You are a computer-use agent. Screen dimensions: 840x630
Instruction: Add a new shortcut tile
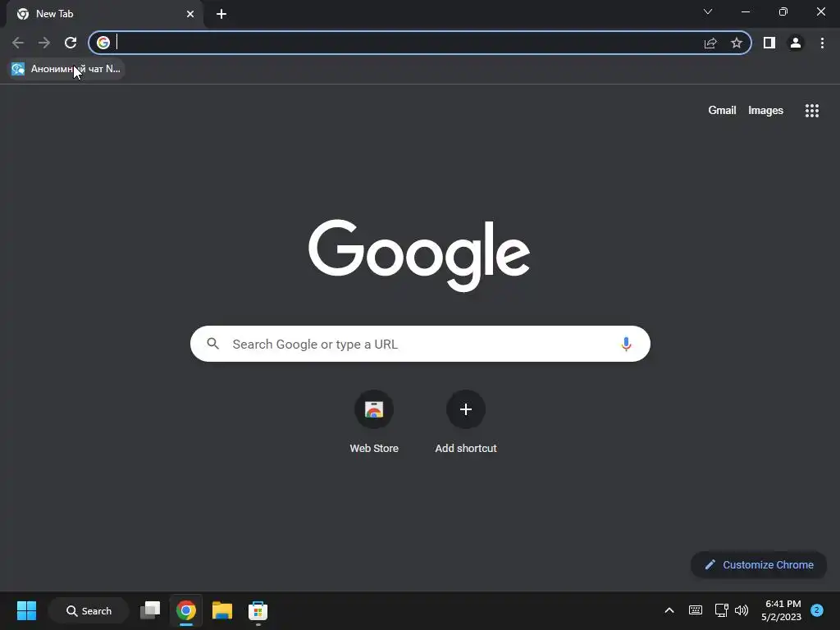point(466,422)
